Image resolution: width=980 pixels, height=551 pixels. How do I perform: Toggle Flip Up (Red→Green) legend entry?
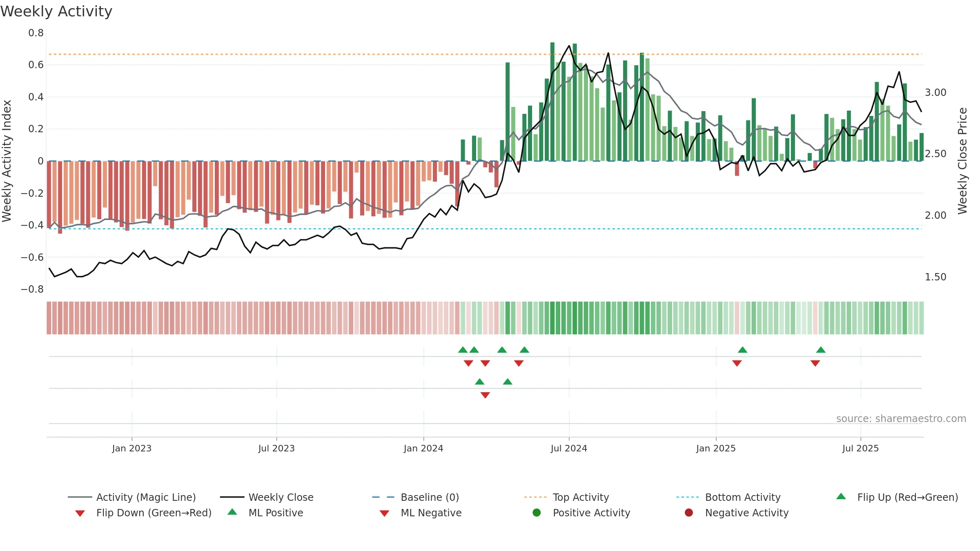pos(897,497)
